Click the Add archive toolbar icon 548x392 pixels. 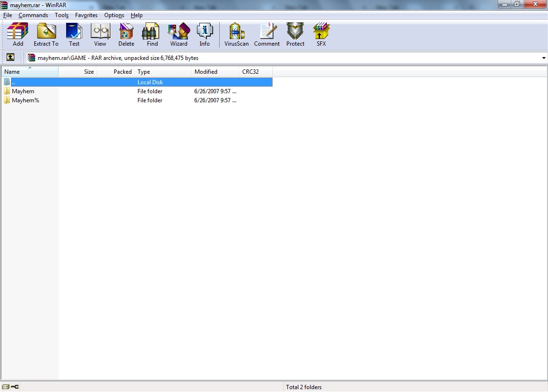pos(18,35)
